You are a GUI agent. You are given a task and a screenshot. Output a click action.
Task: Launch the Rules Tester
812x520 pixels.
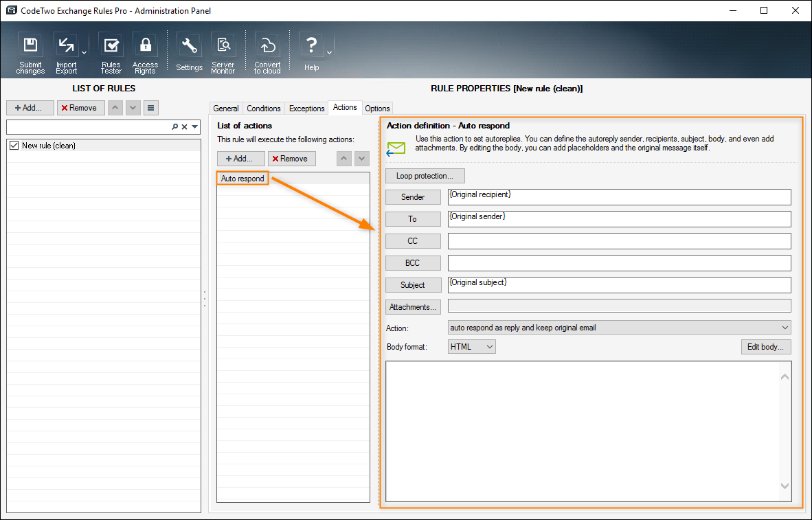pyautogui.click(x=111, y=53)
